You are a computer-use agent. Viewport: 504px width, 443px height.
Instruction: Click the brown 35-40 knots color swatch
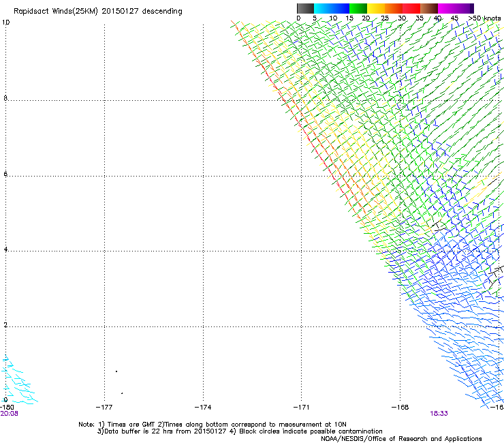coord(429,8)
